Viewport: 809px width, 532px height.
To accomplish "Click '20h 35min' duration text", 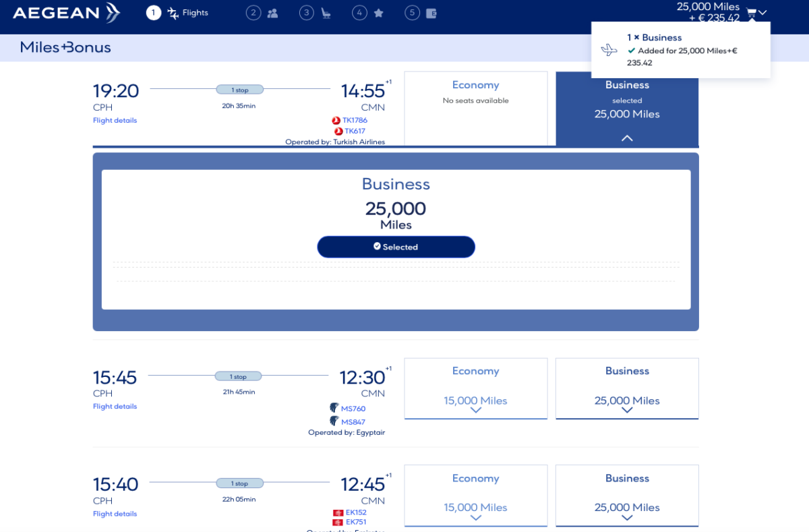I will (239, 106).
